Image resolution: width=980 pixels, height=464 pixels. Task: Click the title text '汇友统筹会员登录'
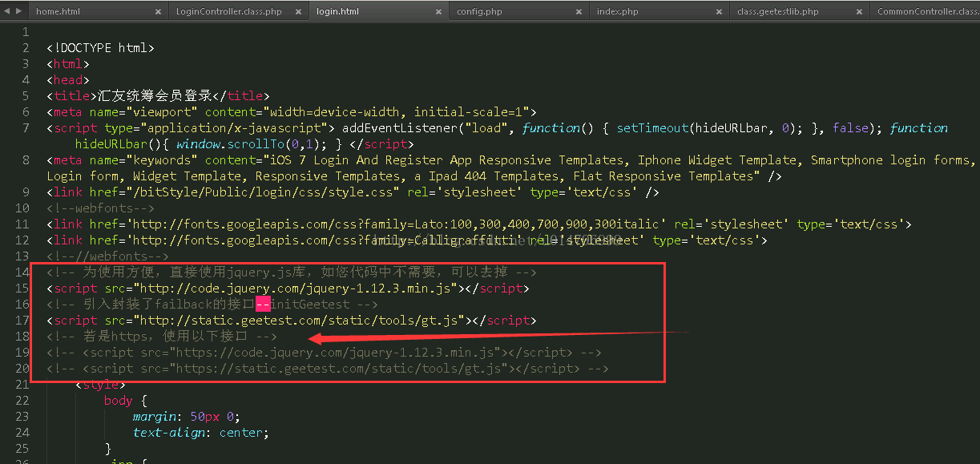(x=155, y=96)
